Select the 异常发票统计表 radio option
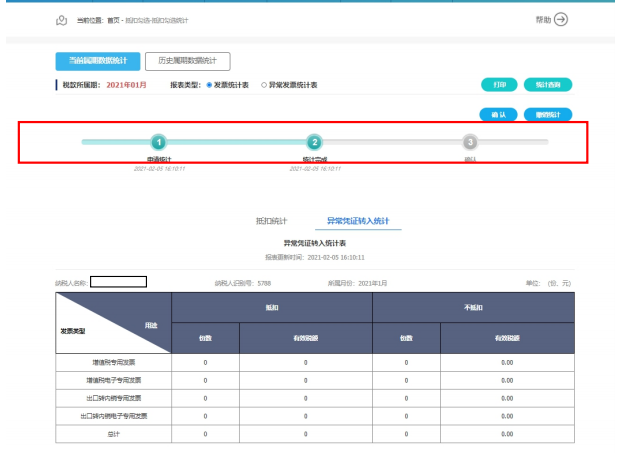Viewport: 629px width, 455px height. tap(264, 85)
